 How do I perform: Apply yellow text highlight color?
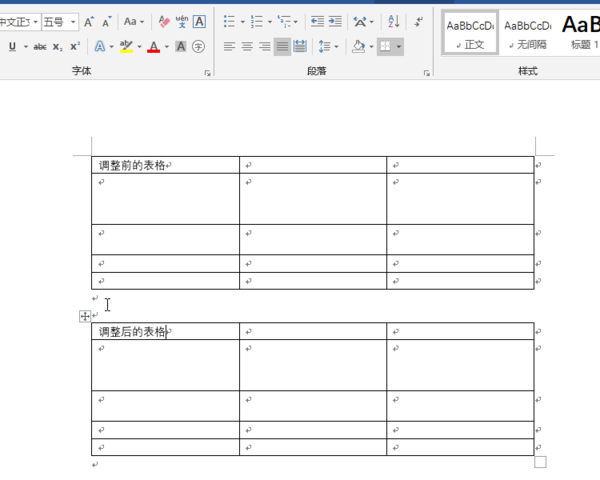tap(126, 47)
